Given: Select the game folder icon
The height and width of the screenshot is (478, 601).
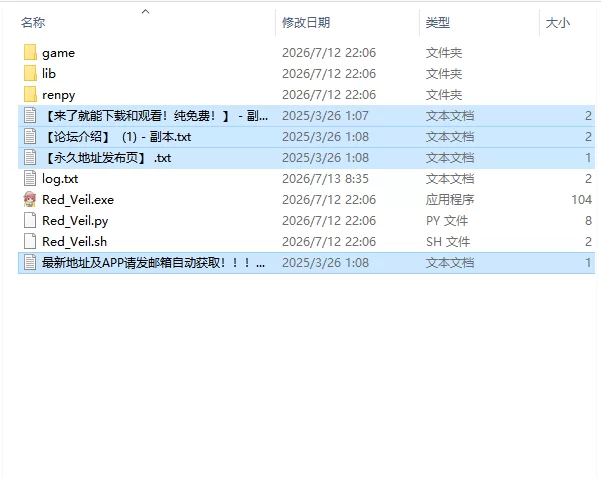Looking at the screenshot, I should (30, 53).
